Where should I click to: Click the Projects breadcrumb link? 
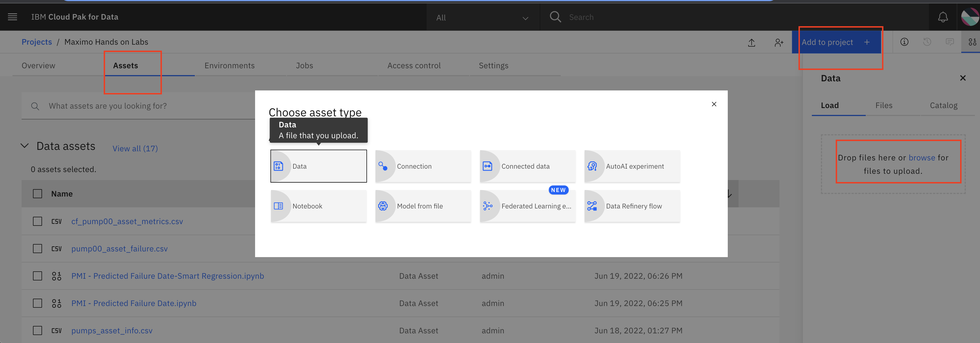(37, 42)
